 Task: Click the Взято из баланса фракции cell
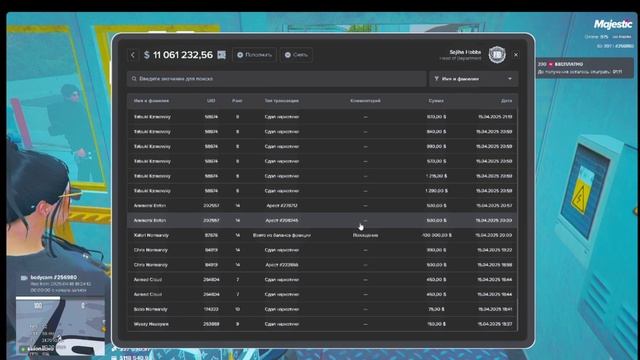(x=282, y=235)
